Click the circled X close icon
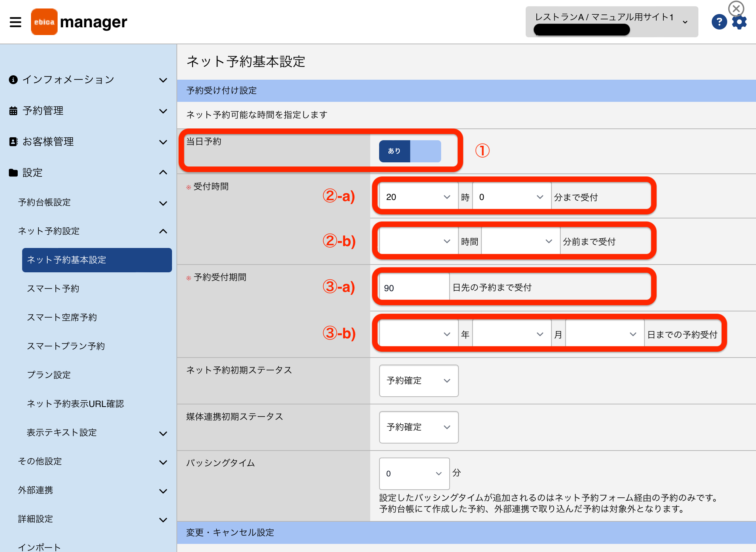The width and height of the screenshot is (756, 552). click(x=736, y=8)
